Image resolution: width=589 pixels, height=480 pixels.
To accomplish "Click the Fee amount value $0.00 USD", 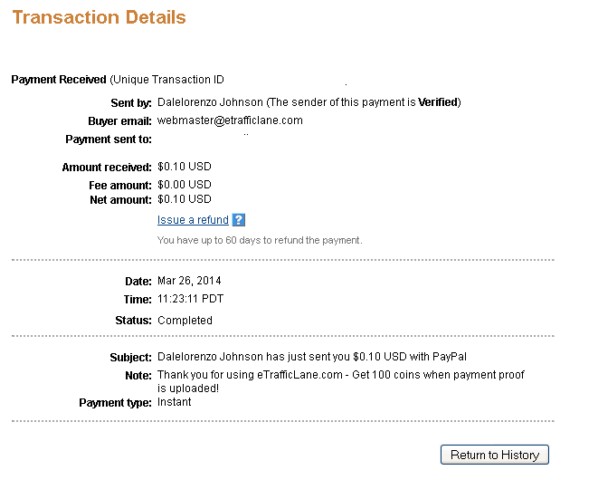I will (184, 184).
